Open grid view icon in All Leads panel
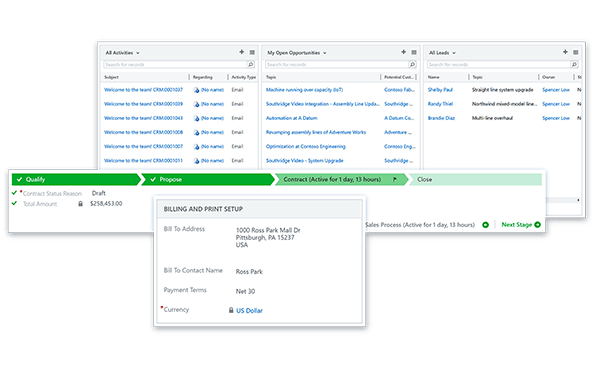Viewport: 594px width, 366px height. click(x=575, y=52)
